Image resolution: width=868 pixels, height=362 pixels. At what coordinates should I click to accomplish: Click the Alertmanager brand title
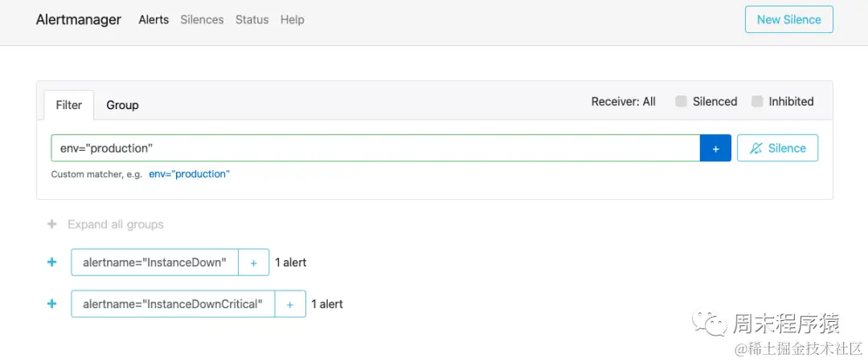tap(79, 20)
